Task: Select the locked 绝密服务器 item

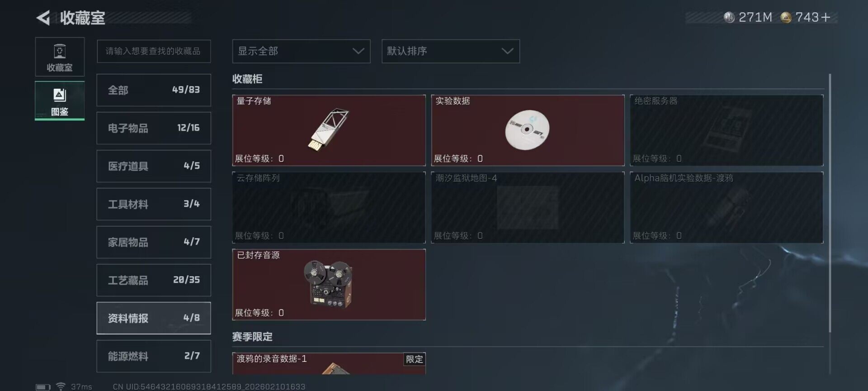Action: pos(726,130)
